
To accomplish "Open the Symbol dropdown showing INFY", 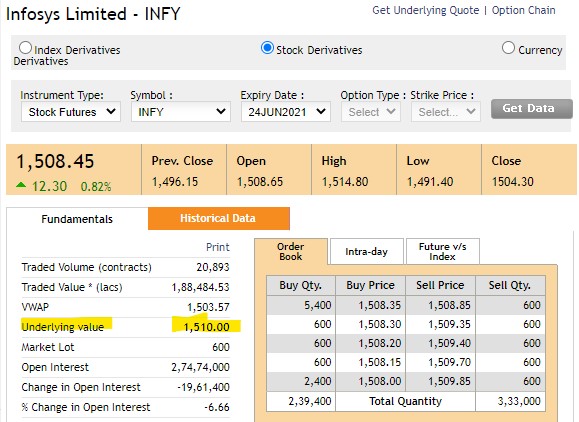I will coord(181,112).
